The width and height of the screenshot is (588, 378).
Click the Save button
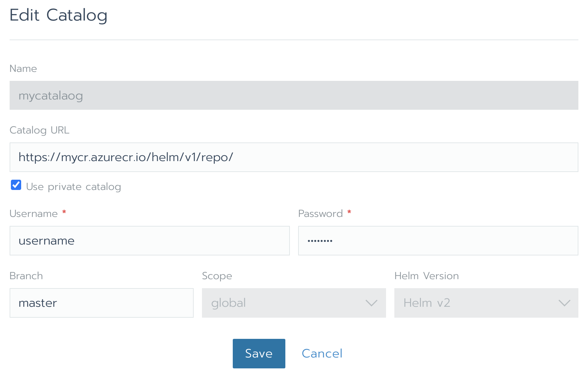tap(259, 354)
